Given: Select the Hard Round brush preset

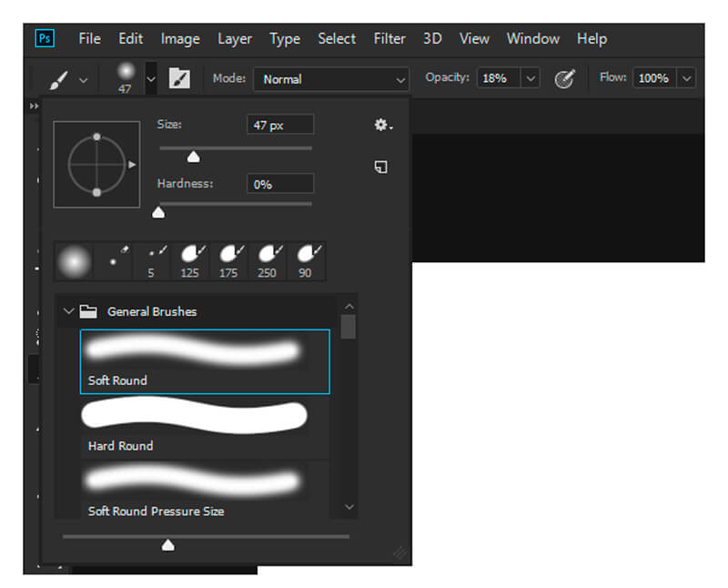Looking at the screenshot, I should pyautogui.click(x=205, y=427).
